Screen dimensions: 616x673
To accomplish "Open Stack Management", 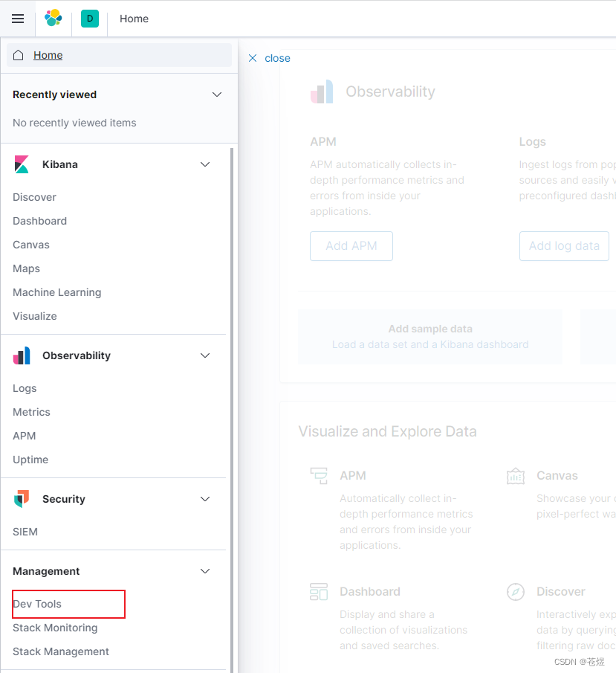I will click(61, 651).
